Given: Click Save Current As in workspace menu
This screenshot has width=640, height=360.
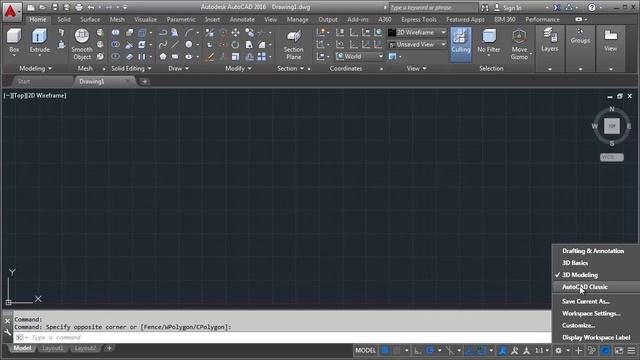Looking at the screenshot, I should tap(586, 302).
